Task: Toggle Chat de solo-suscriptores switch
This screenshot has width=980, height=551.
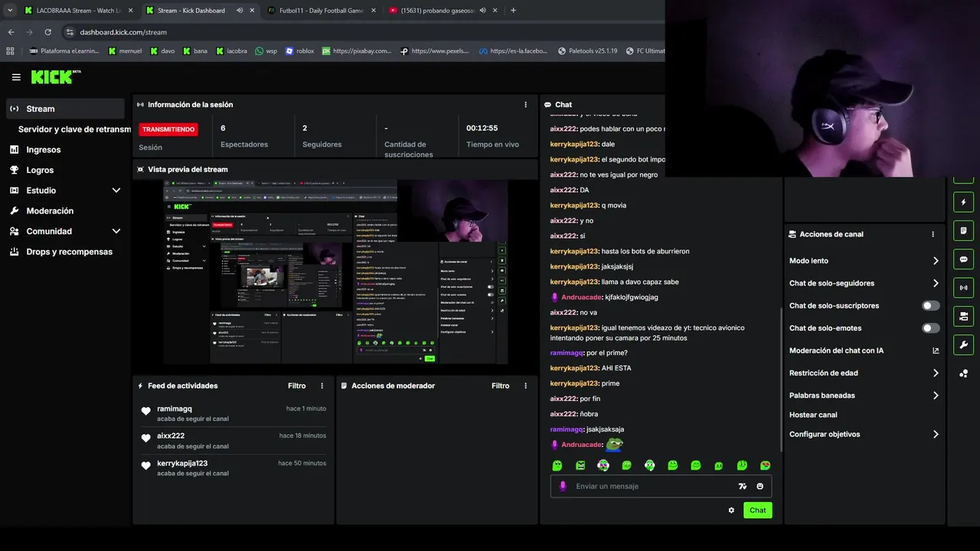Action: point(931,305)
